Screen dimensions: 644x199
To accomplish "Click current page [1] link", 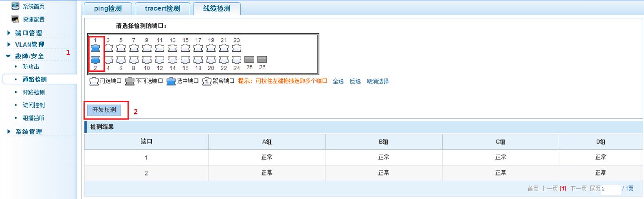I will pyautogui.click(x=563, y=188).
